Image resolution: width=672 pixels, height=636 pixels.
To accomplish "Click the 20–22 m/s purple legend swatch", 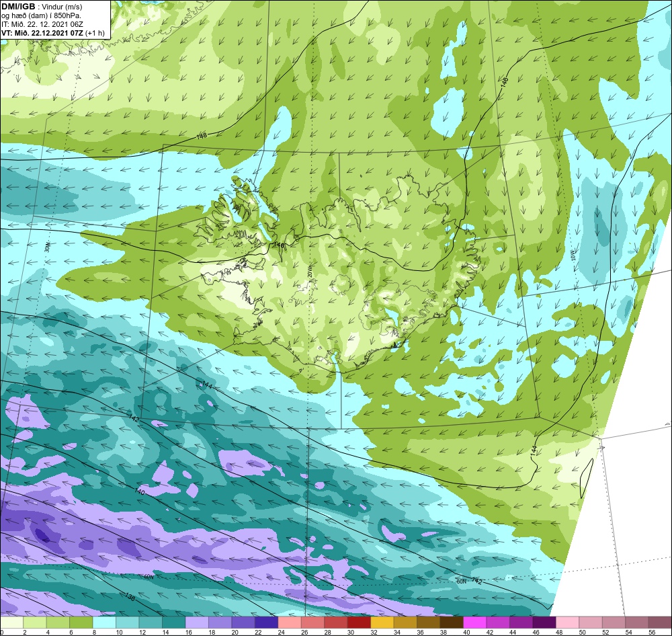I will (x=243, y=623).
